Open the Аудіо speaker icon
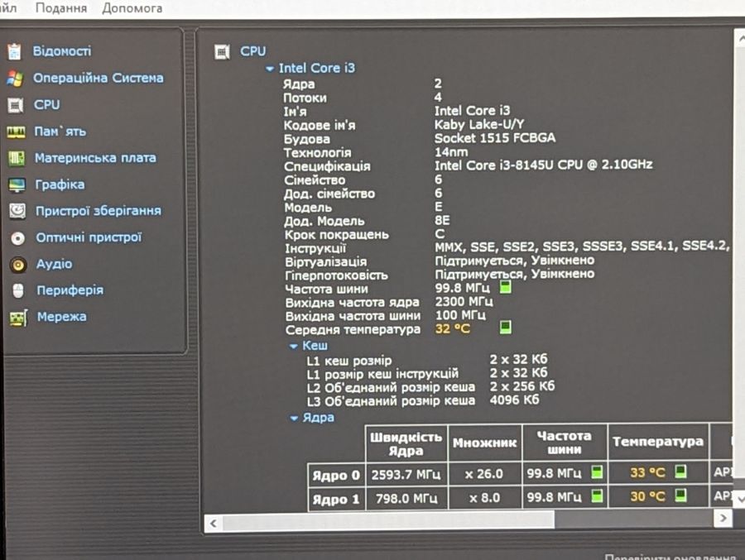The height and width of the screenshot is (560, 745). coord(18,264)
